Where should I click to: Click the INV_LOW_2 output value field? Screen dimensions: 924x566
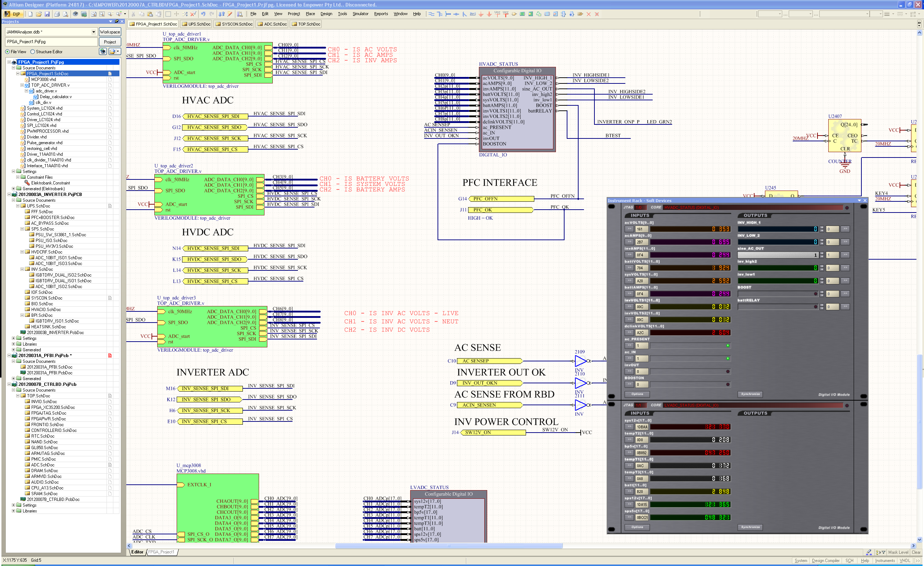(778, 242)
